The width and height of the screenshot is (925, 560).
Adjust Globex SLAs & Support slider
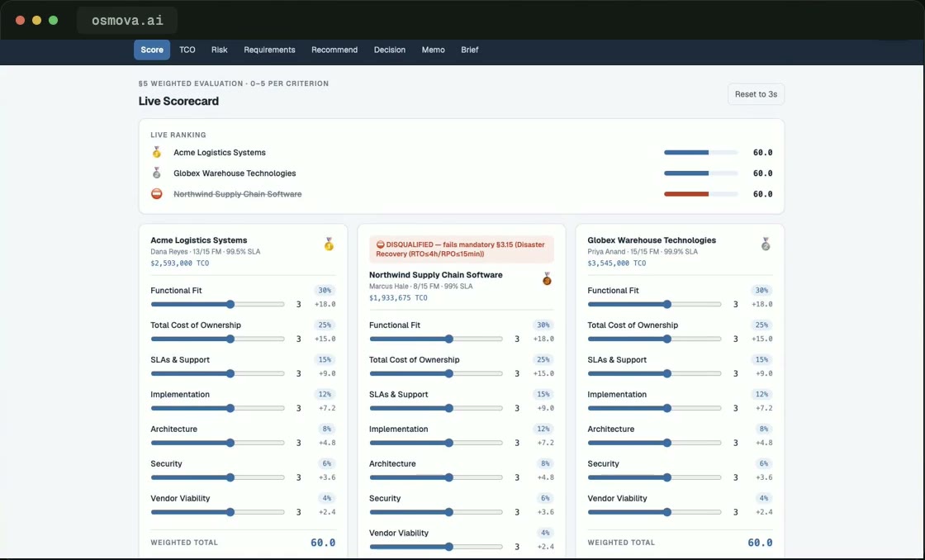654,373
